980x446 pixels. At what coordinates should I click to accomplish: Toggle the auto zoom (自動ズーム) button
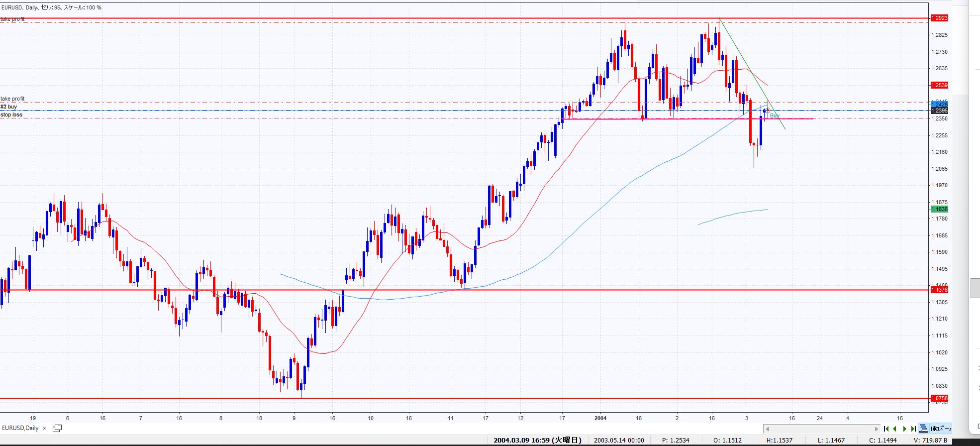pos(941,429)
